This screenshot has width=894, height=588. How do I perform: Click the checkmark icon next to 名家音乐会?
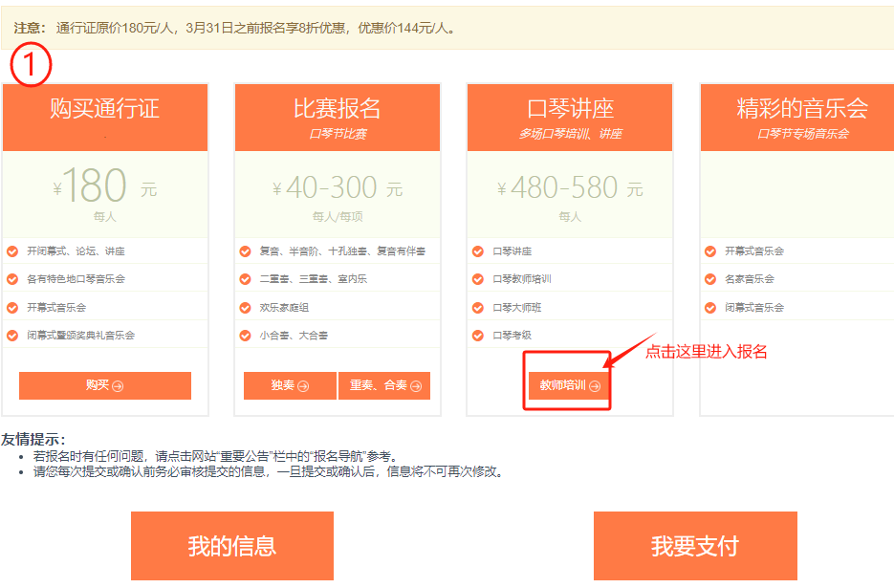click(710, 279)
